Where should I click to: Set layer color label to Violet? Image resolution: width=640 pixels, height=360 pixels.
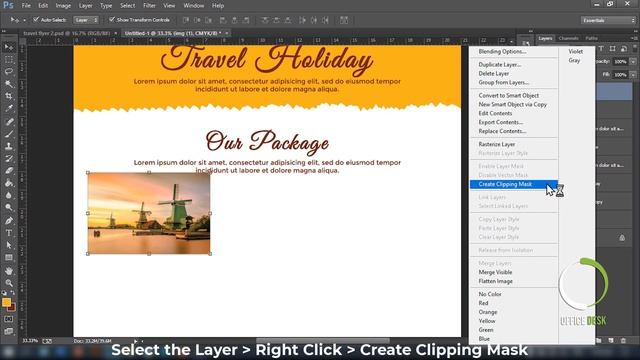pos(576,51)
